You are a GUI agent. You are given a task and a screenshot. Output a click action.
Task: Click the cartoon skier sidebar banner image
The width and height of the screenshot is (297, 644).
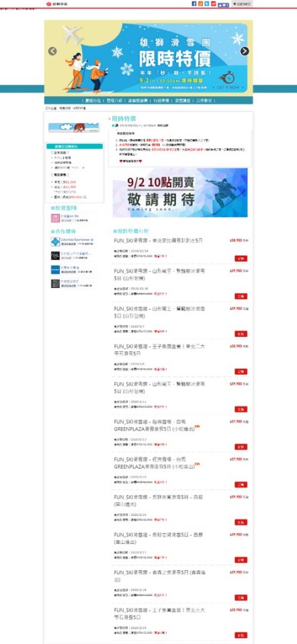coord(74,128)
